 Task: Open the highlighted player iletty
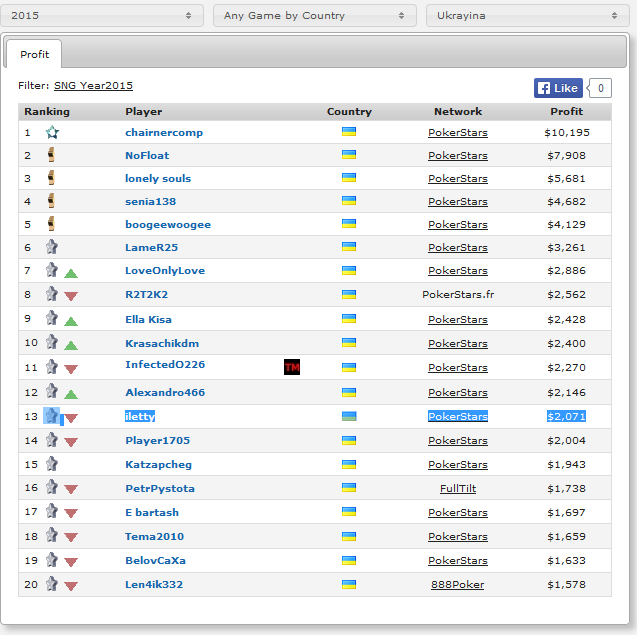[x=140, y=416]
